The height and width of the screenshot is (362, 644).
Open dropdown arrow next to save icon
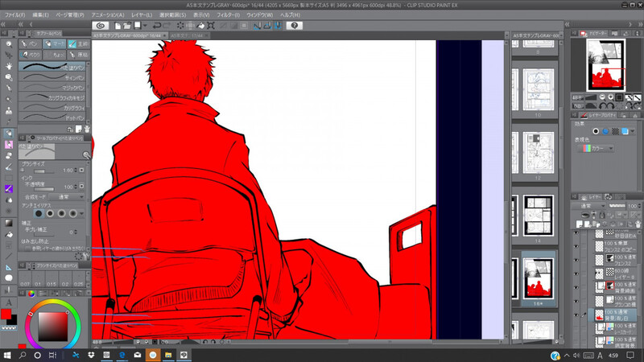click(145, 26)
